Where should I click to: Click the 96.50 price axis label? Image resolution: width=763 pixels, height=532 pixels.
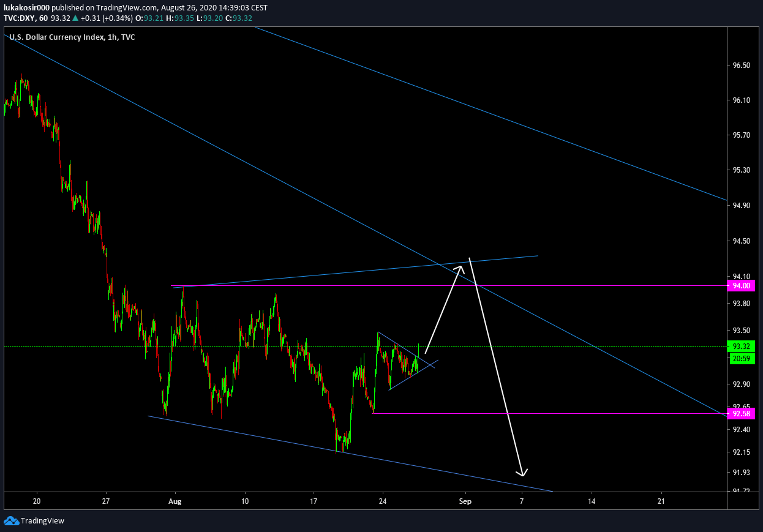tap(741, 66)
